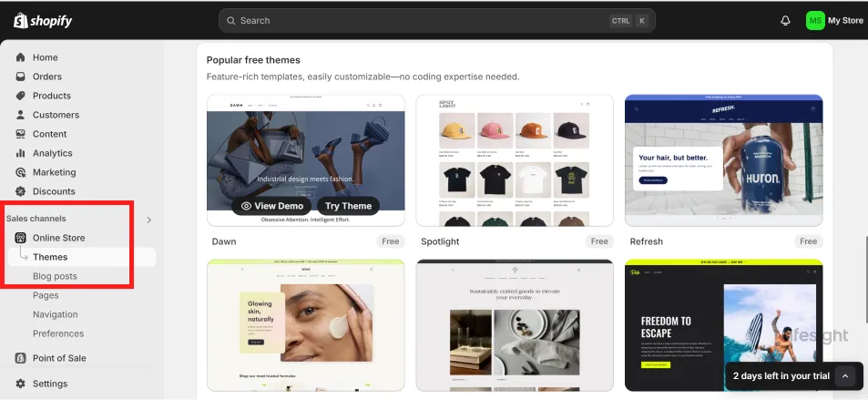Click the Spotlight theme name
The height and width of the screenshot is (400, 868).
click(x=440, y=241)
